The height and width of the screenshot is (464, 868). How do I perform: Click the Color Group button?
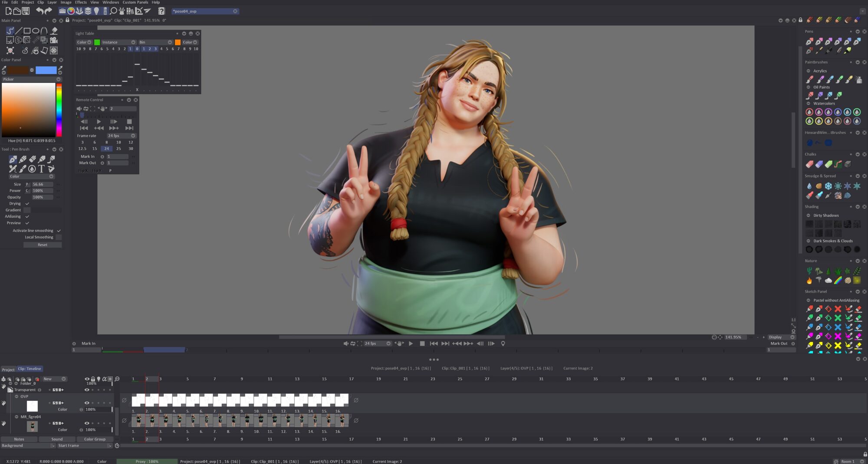(95, 439)
